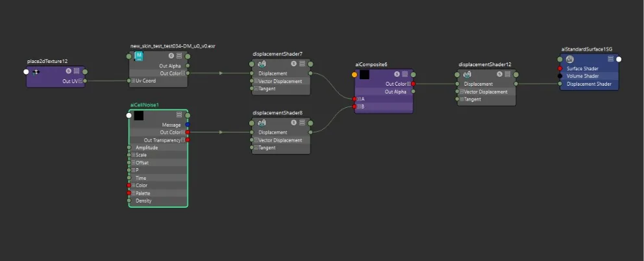644x261 pixels.
Task: Click the blue Message port on aiCellNoise1
Action: (x=188, y=125)
